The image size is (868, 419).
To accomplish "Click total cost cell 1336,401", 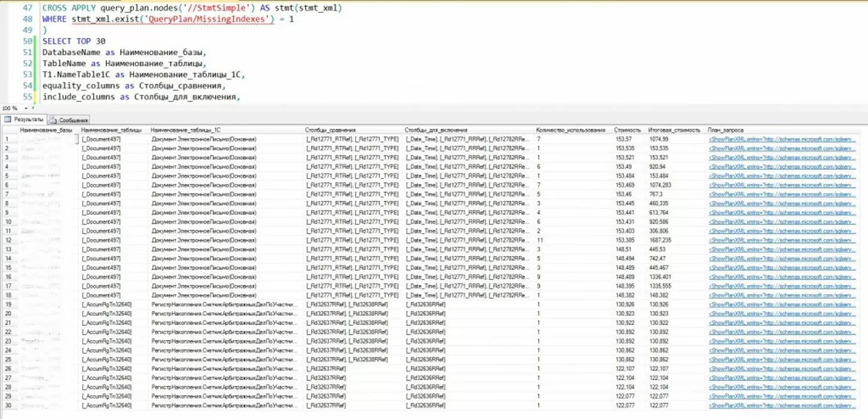I will [660, 277].
